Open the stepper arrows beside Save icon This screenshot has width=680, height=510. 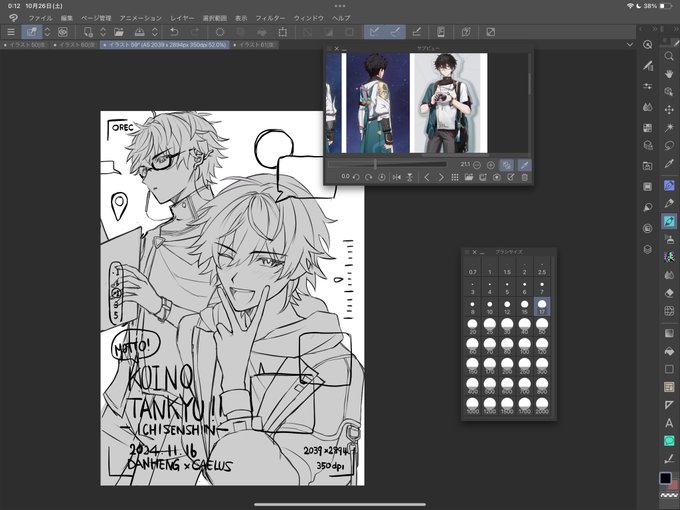pyautogui.click(x=155, y=32)
